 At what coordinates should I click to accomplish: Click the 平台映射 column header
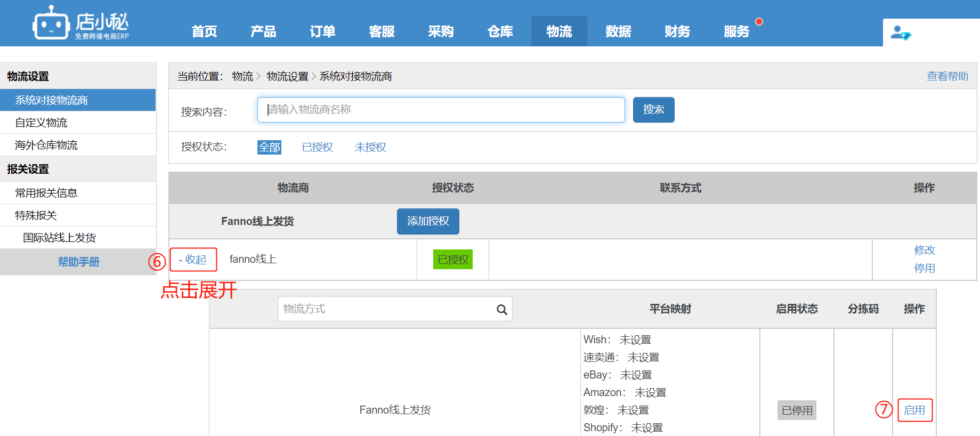point(670,309)
